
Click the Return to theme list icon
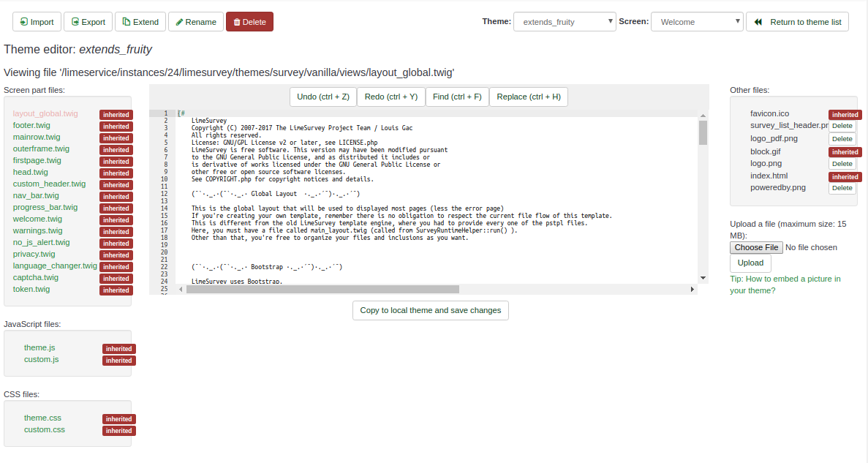758,22
